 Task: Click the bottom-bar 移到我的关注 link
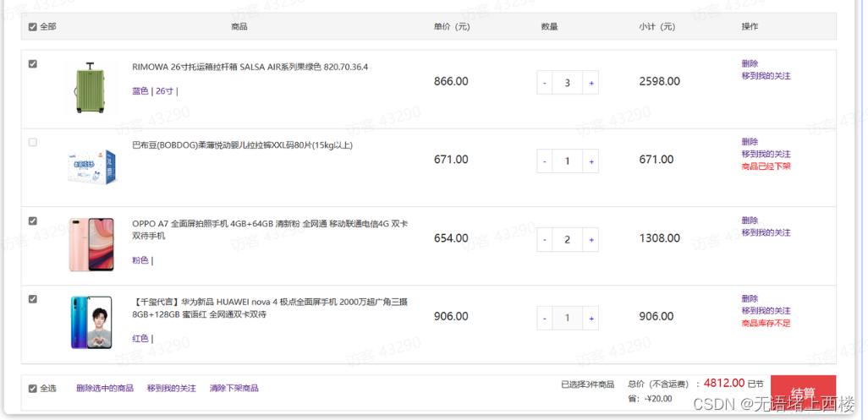coord(172,388)
